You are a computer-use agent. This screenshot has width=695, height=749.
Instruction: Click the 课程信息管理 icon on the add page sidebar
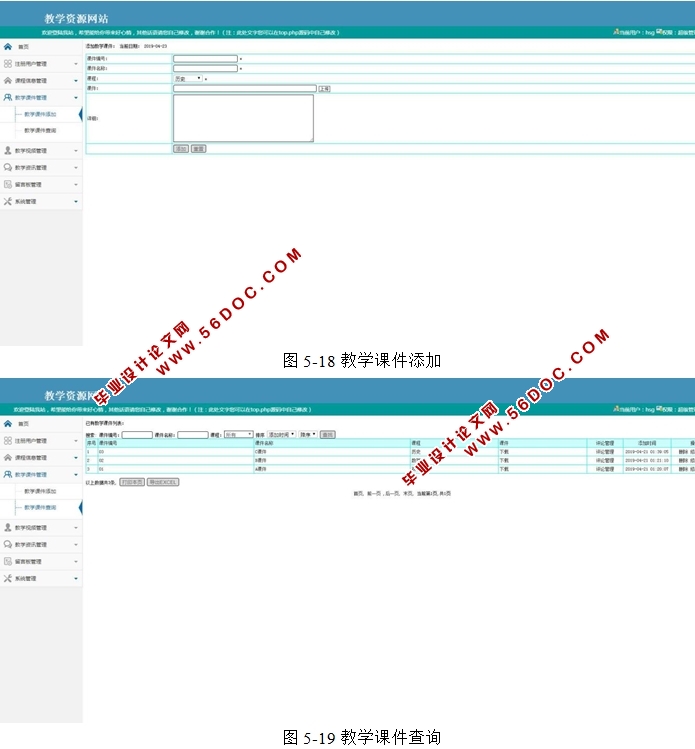click(x=8, y=80)
